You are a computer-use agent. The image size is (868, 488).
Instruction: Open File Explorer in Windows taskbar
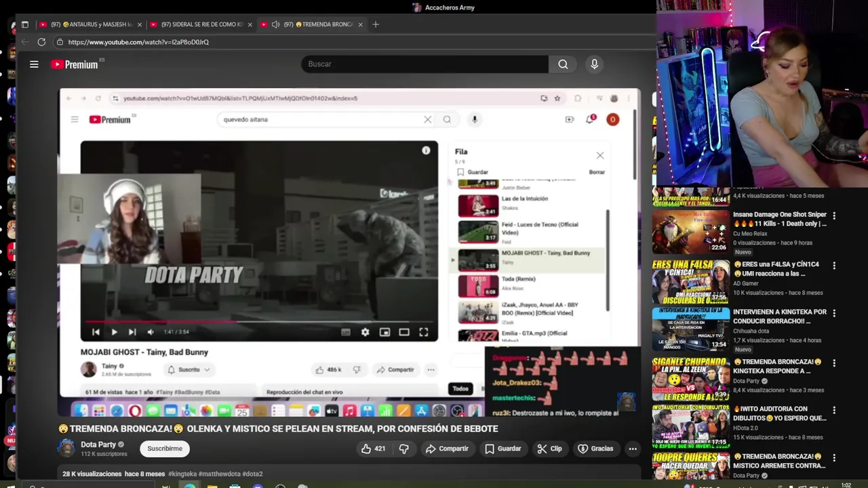212,486
